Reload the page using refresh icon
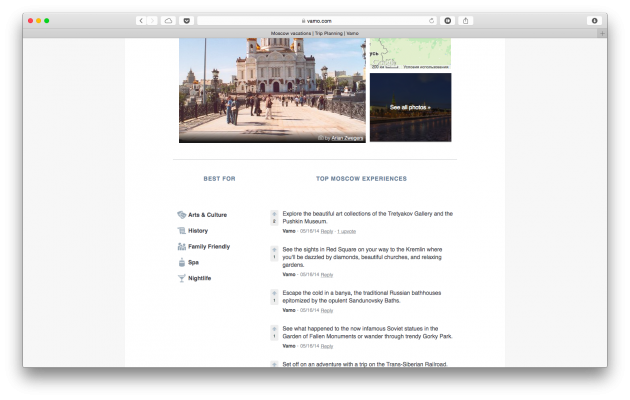 (432, 20)
